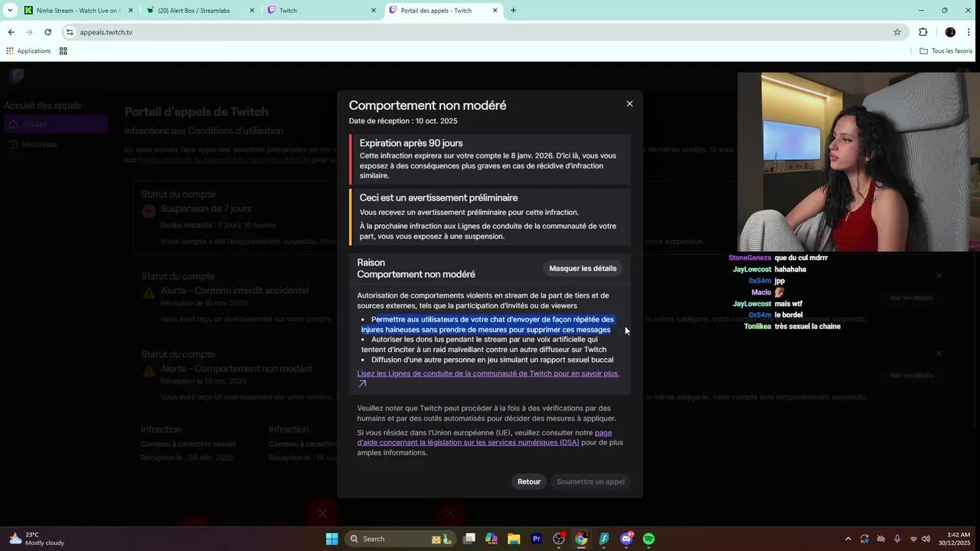Close the Portail des appels tab
This screenshot has width=980, height=551.
[495, 11]
